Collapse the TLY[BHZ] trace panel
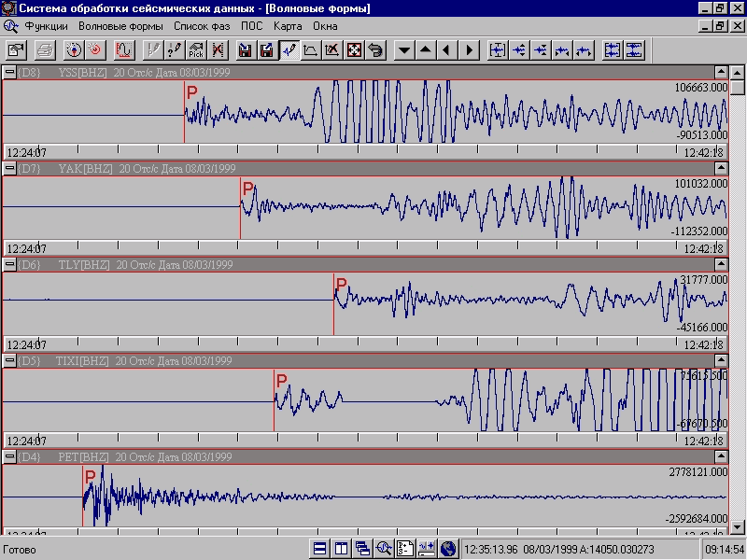 9,265
